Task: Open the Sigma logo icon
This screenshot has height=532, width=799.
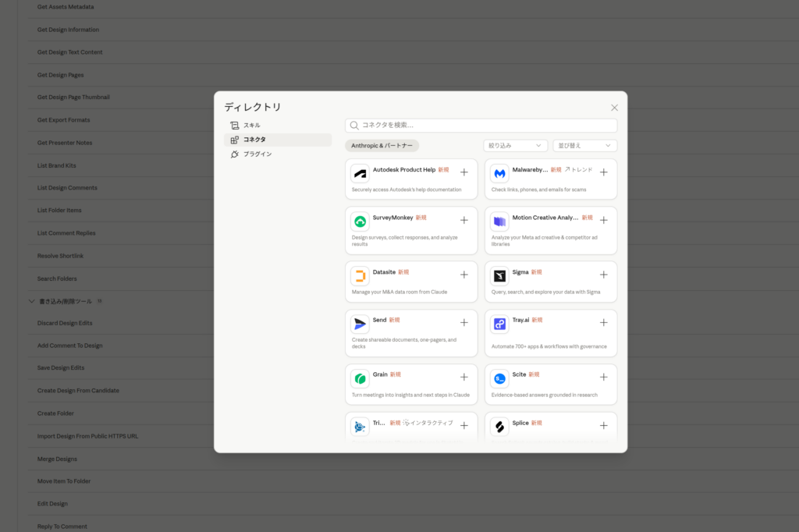Action: (x=499, y=276)
